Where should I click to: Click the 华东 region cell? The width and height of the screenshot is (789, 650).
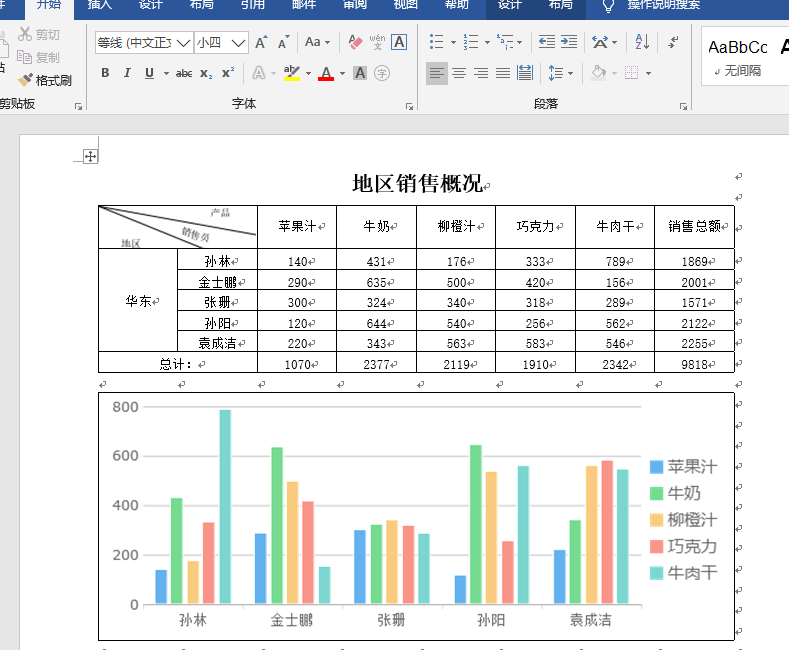(138, 300)
